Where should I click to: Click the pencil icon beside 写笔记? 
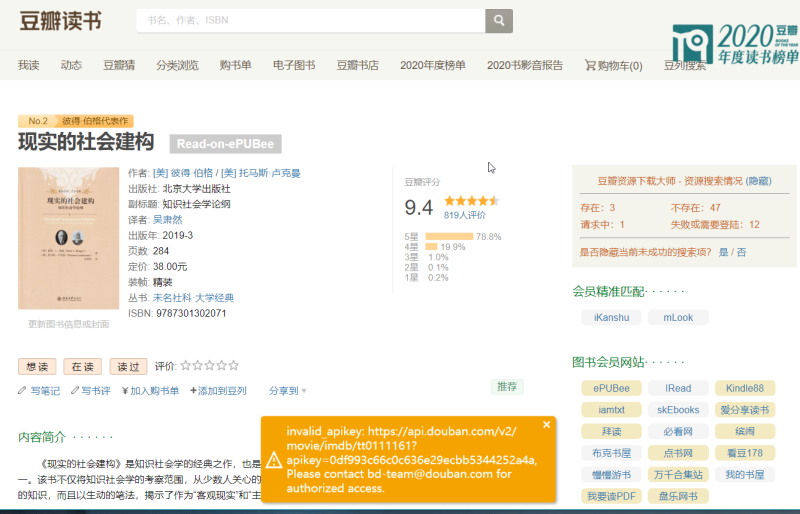(21, 390)
